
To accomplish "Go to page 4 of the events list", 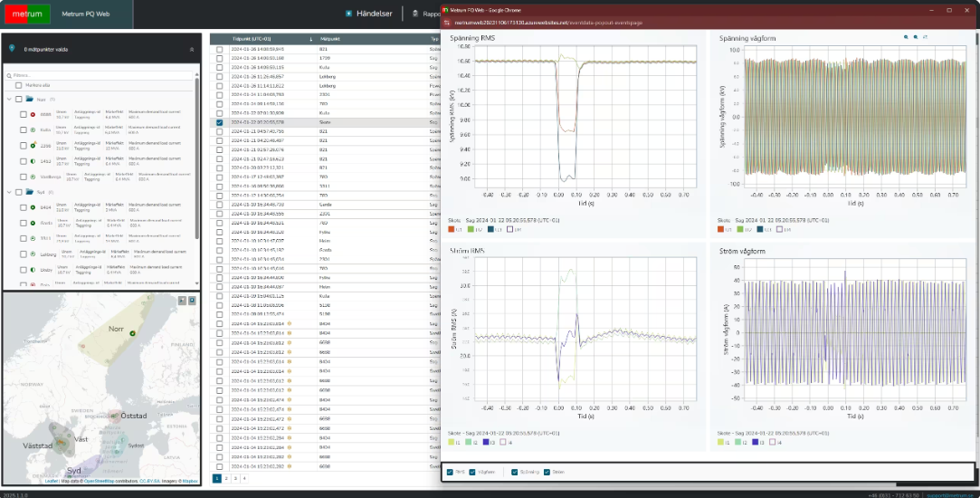I will (243, 479).
